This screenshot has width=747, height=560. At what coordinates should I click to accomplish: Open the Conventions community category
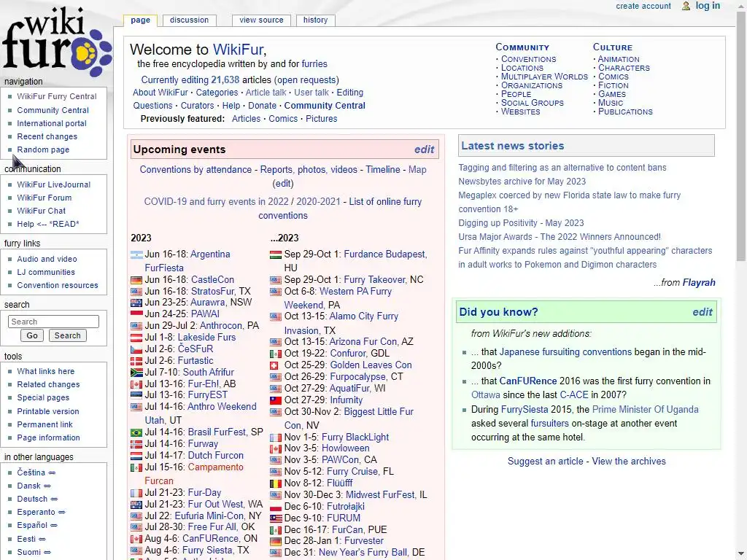coord(528,59)
